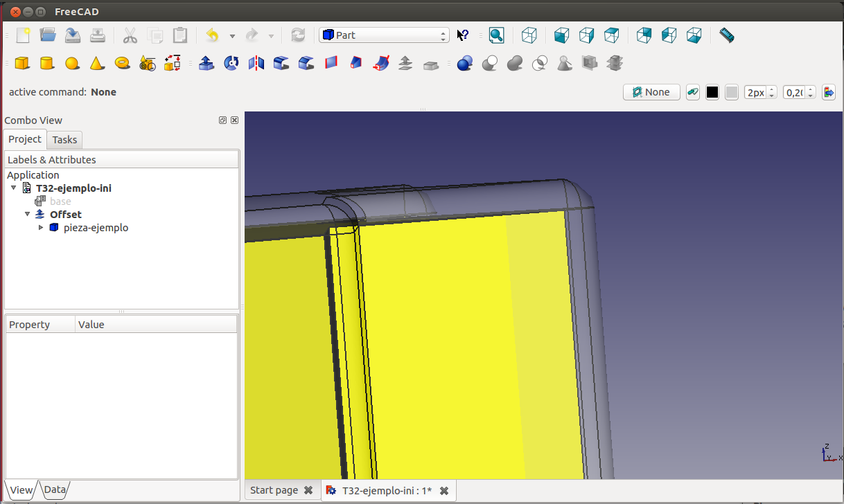Expand the pieza-ejemplo tree item
Screen dimensions: 844x504
tap(41, 228)
